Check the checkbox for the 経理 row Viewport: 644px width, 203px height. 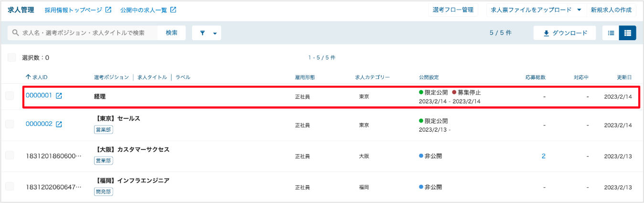pyautogui.click(x=10, y=96)
